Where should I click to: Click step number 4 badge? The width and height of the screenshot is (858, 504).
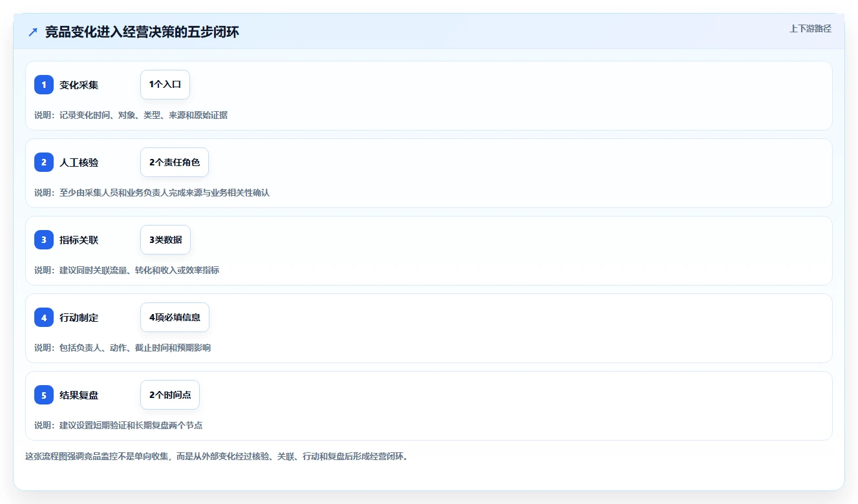point(44,317)
